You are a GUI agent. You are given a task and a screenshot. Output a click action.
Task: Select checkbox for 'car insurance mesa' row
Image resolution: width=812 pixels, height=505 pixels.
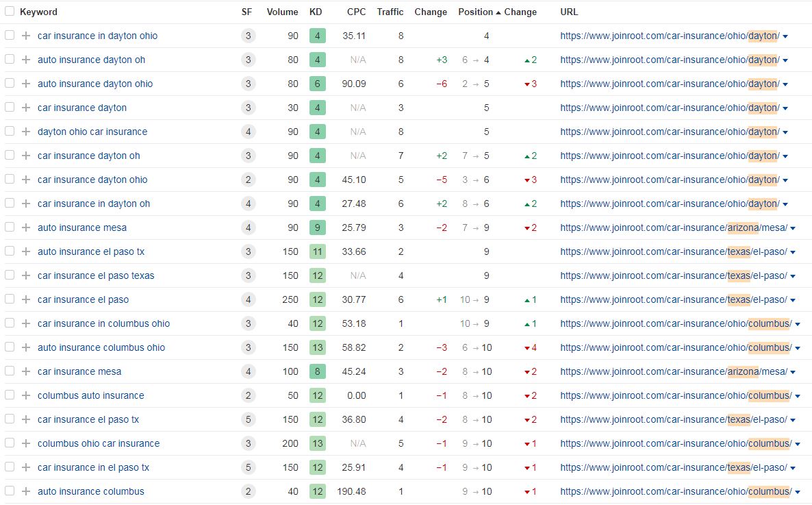click(x=10, y=371)
